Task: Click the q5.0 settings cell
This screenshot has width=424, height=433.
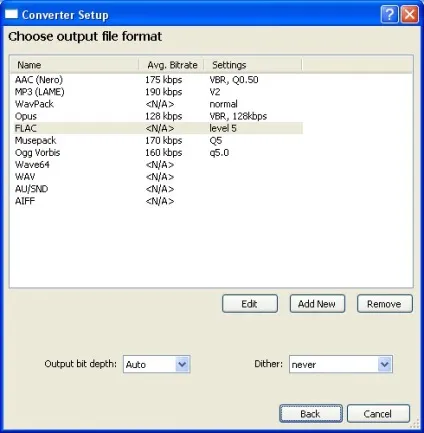Action: [x=219, y=153]
